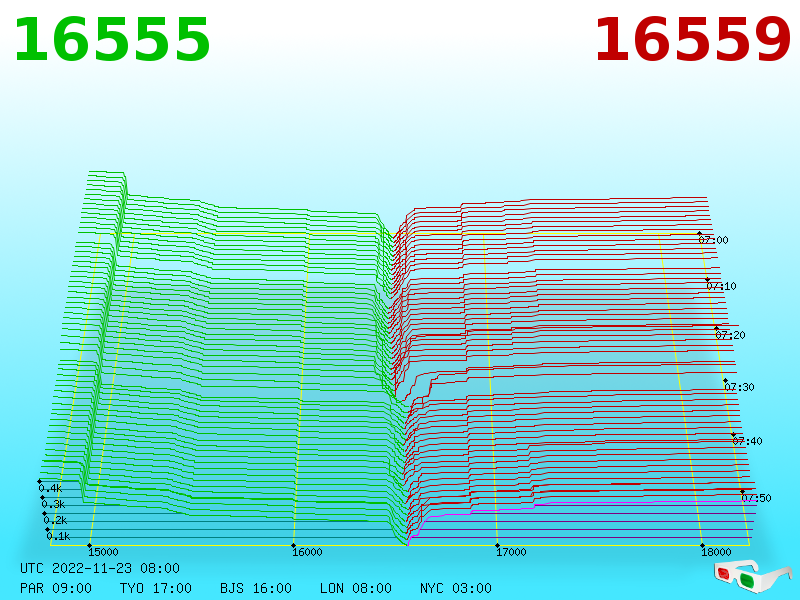Screen dimensions: 800x600
Task: Click the BJS 16:00 Beijing time
Action: [256, 588]
